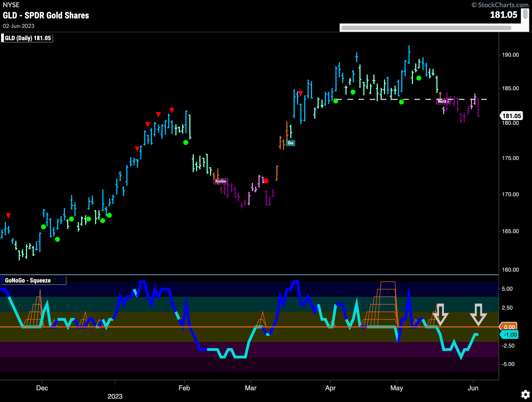Click the 190.00 price axis label

511,55
